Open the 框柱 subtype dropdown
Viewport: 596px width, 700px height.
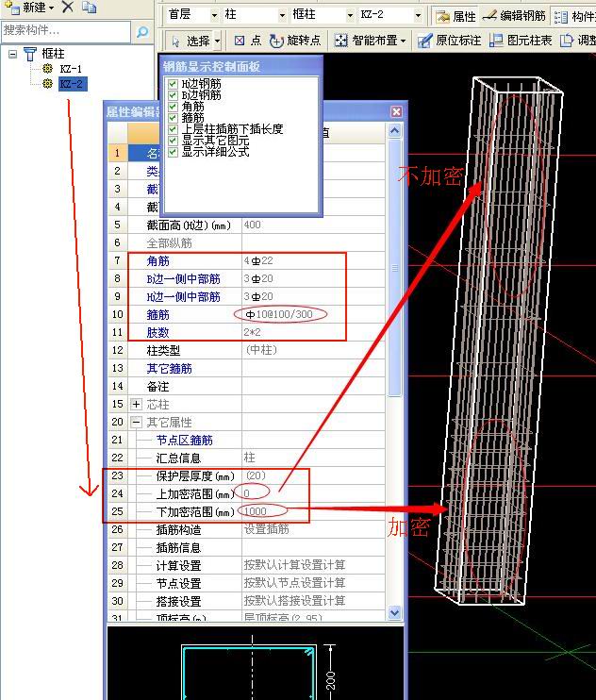coord(350,16)
